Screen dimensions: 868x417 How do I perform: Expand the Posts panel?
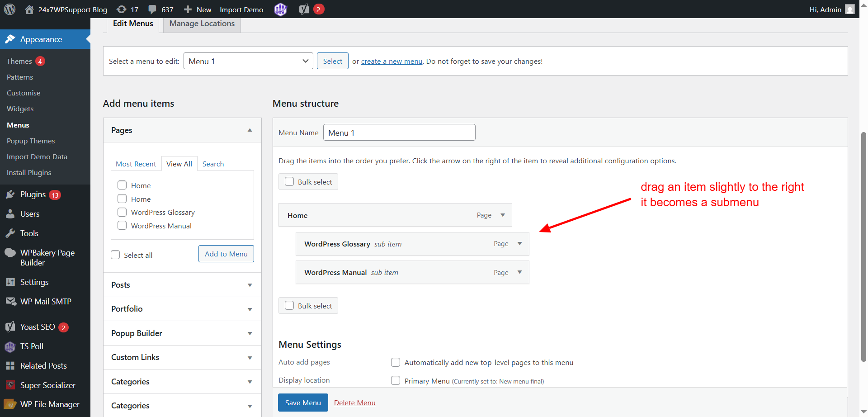click(250, 285)
